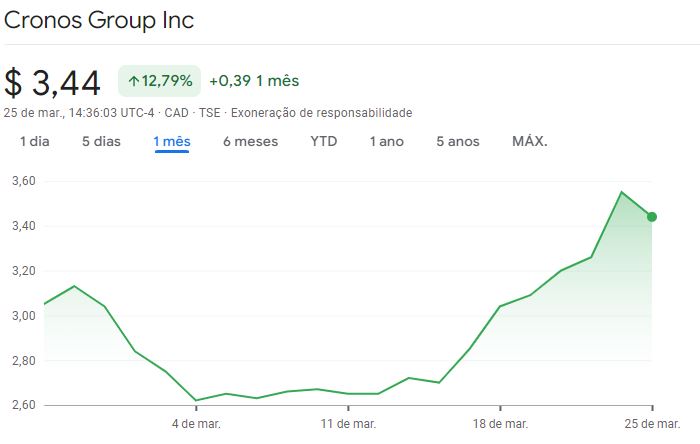
Task: Select the active 1 mês tab
Action: 172,141
